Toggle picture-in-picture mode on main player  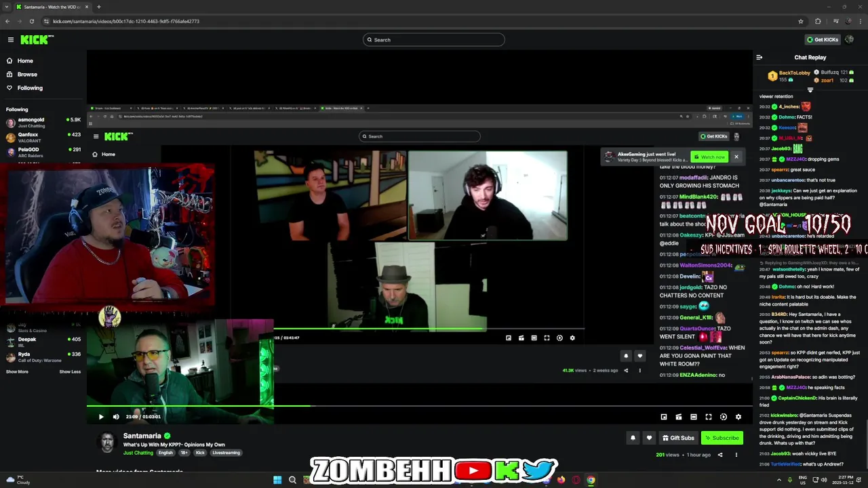click(x=664, y=417)
